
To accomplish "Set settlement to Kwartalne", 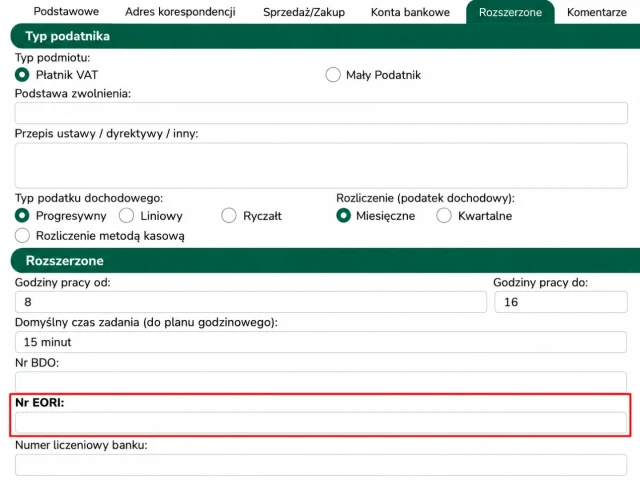I will click(x=444, y=216).
